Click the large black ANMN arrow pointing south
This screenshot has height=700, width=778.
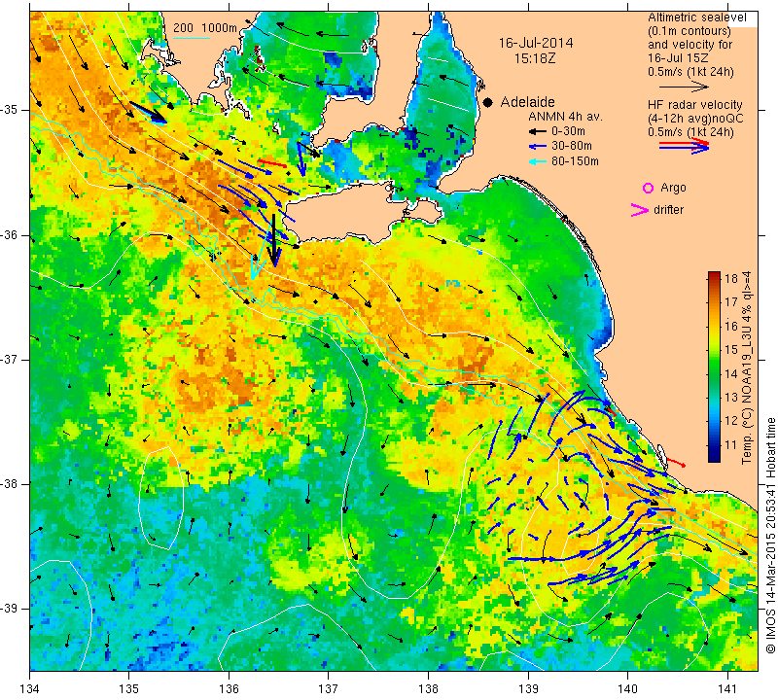click(x=273, y=240)
